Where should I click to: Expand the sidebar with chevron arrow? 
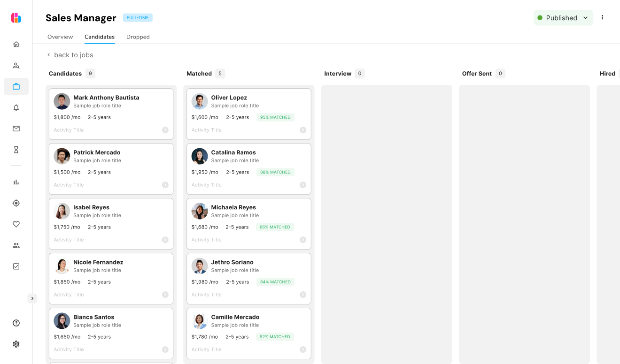(32, 298)
